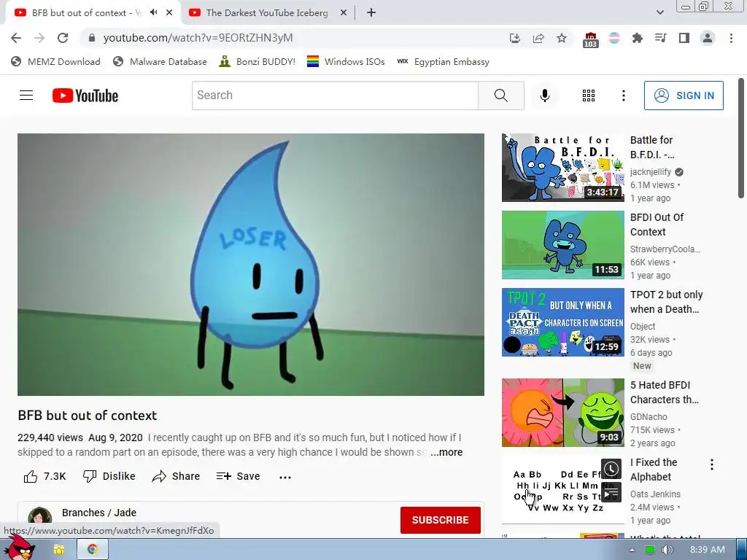Image resolution: width=747 pixels, height=560 pixels.
Task: Click the jacknjellify channel name
Action: point(650,172)
